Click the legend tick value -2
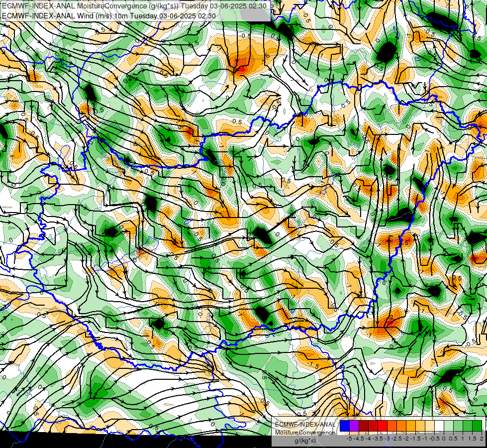Viewport: 487px width, 448px height. [x=406, y=439]
